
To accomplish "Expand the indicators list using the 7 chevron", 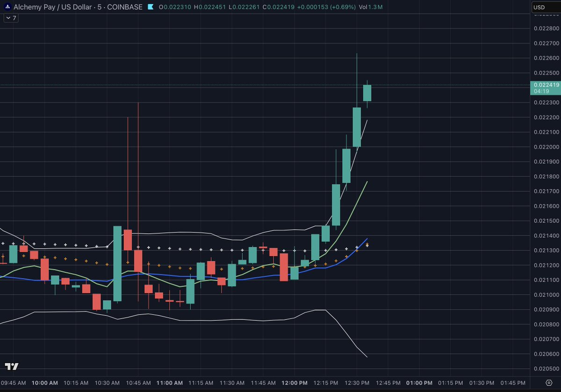I will click(x=10, y=18).
